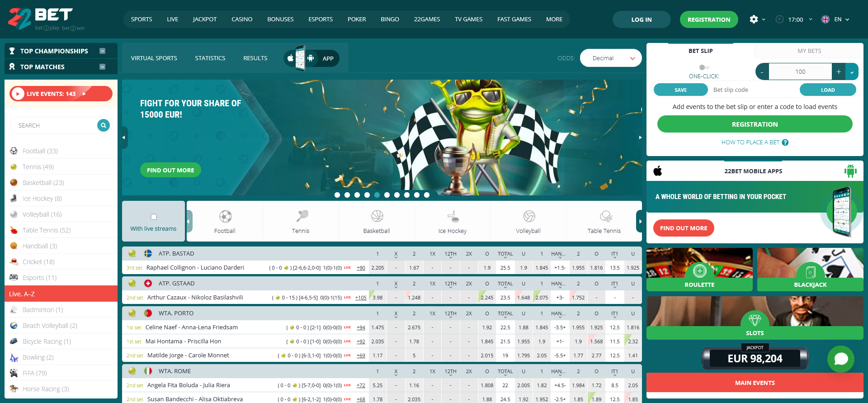The width and height of the screenshot is (868, 403).
Task: Tick the With live streams checkbox
Action: click(154, 217)
